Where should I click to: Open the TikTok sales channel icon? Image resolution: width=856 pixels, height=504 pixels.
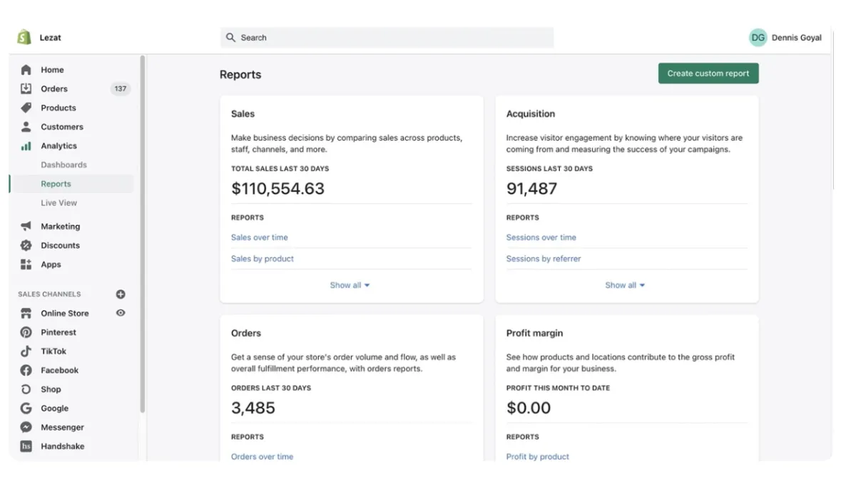click(26, 351)
